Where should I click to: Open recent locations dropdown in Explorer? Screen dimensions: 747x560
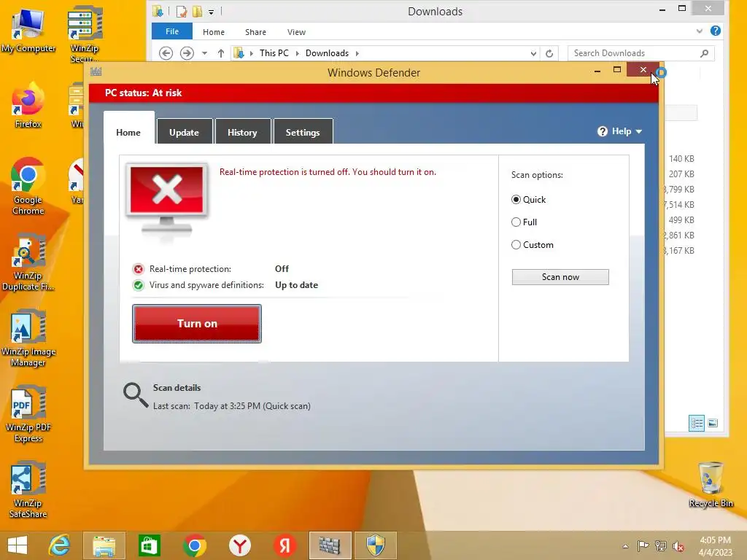(204, 53)
